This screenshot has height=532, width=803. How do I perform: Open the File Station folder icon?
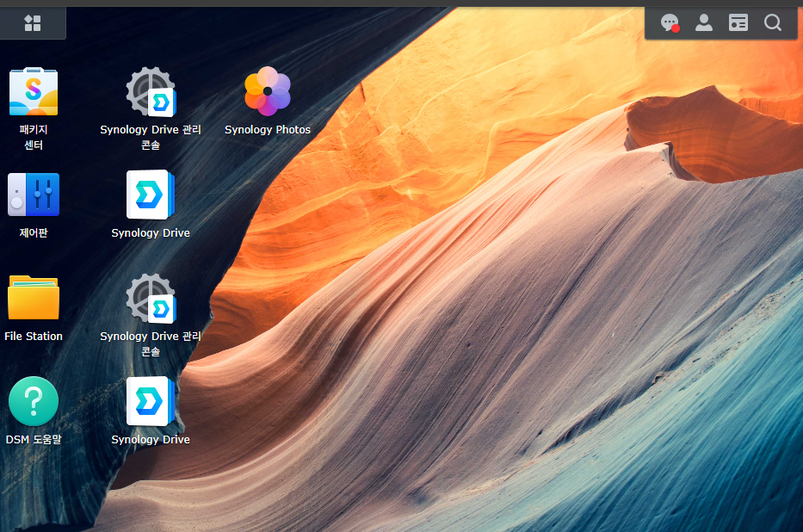tap(34, 298)
